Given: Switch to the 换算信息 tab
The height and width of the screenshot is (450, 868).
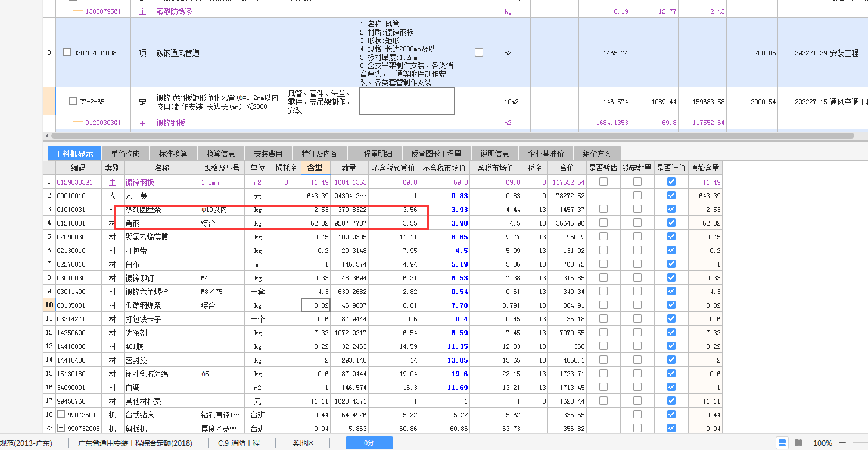Looking at the screenshot, I should click(x=220, y=154).
